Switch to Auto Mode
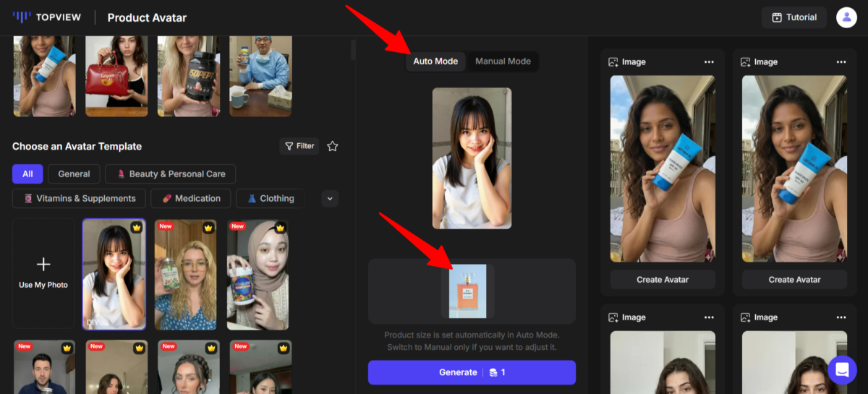This screenshot has height=394, width=868. point(435,61)
